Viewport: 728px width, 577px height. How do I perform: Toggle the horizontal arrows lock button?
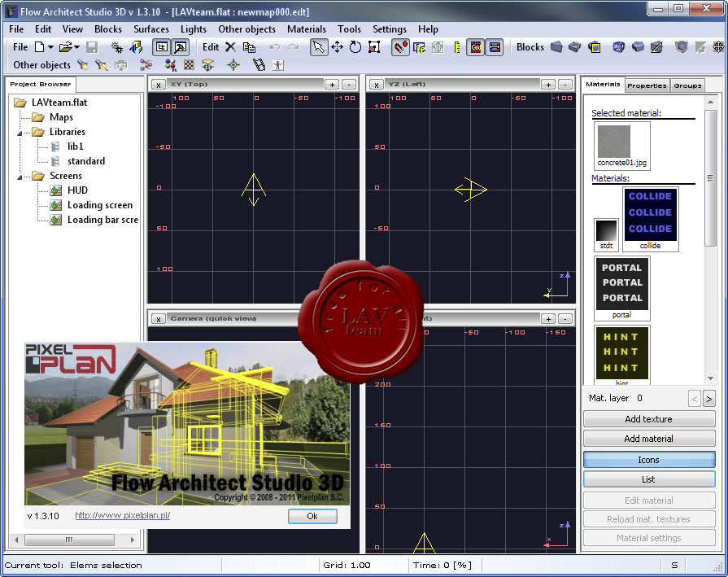tap(495, 47)
